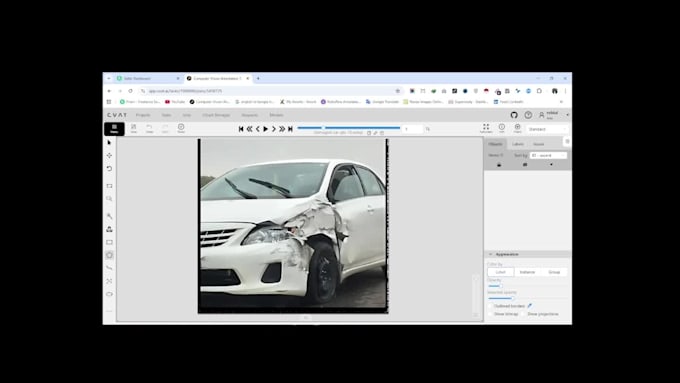
Task: Switch to the Issues tab
Action: [539, 144]
